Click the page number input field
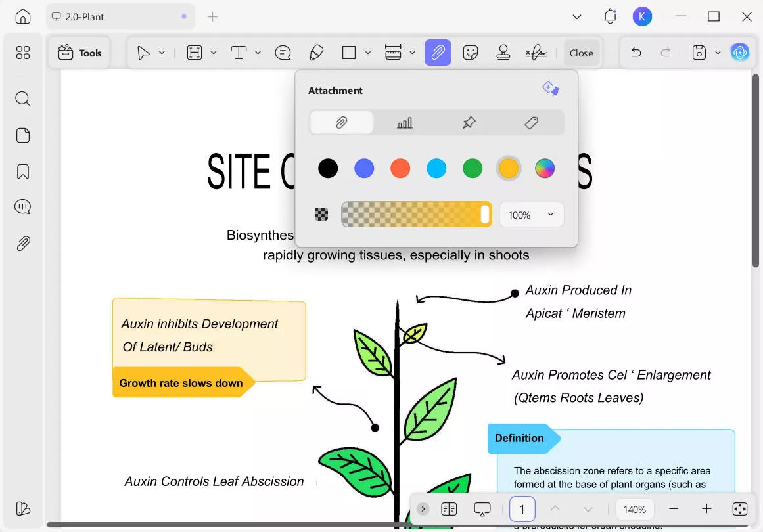This screenshot has height=532, width=763. tap(522, 509)
